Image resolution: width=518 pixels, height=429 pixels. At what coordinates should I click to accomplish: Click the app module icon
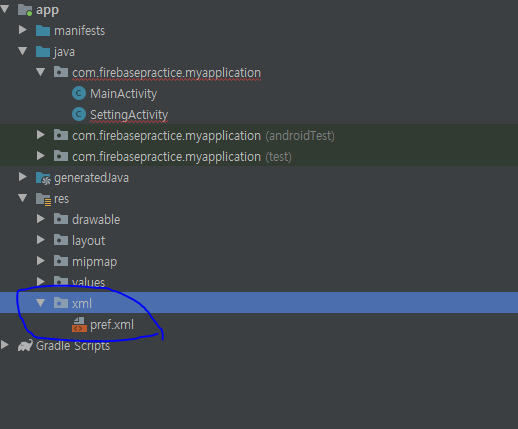[25, 10]
